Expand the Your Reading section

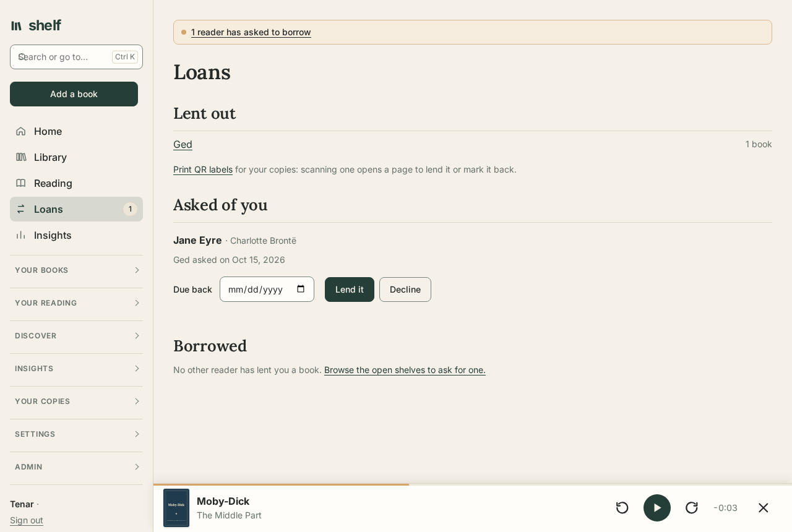click(76, 303)
